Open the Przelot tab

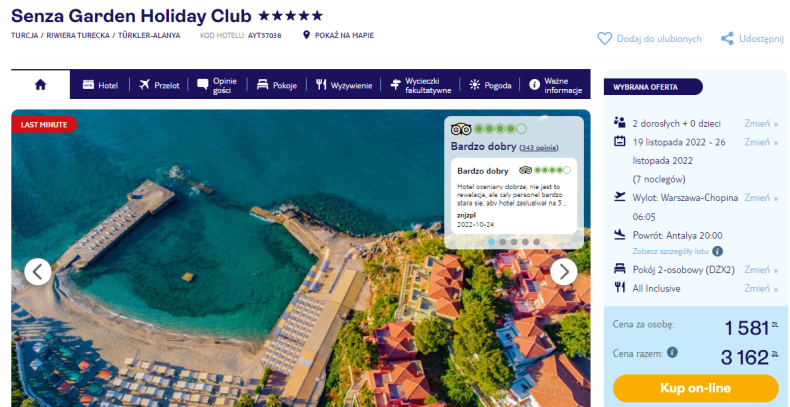(x=159, y=85)
